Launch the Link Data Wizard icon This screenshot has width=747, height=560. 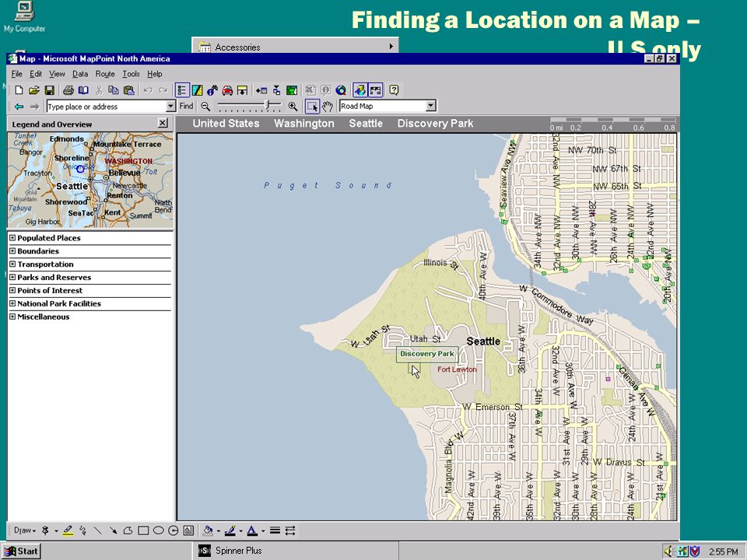coord(277,90)
